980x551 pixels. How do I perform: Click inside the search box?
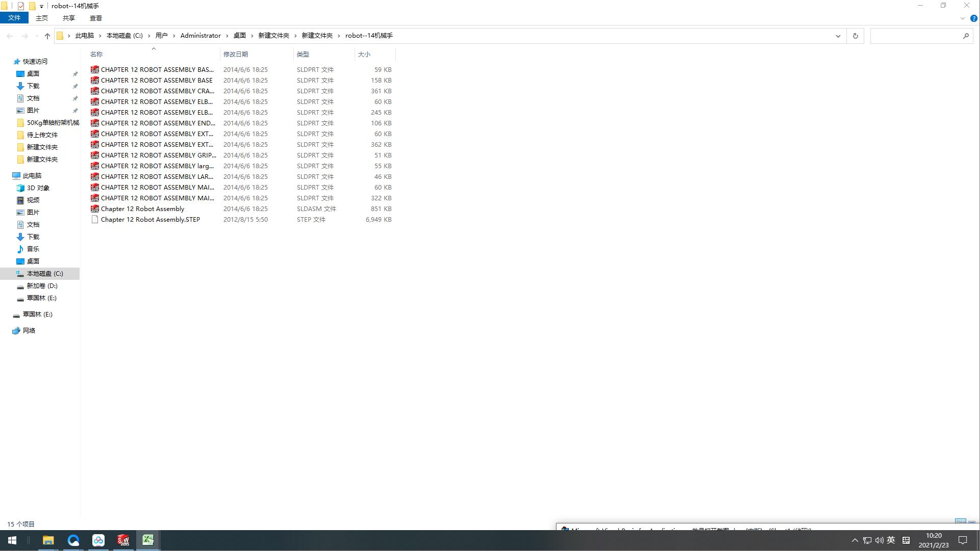(918, 36)
